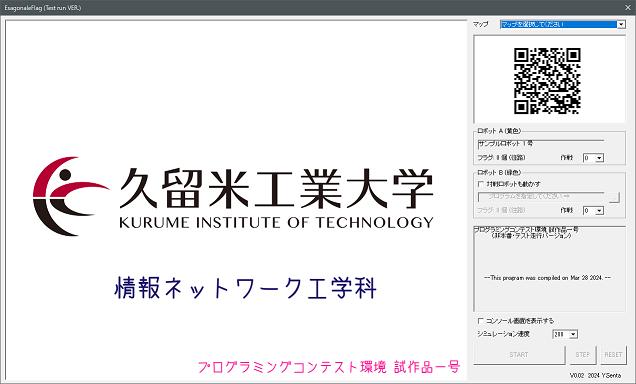This screenshot has width=636, height=384.
Task: Close the EsagonaleFlag window
Action: (x=627, y=8)
